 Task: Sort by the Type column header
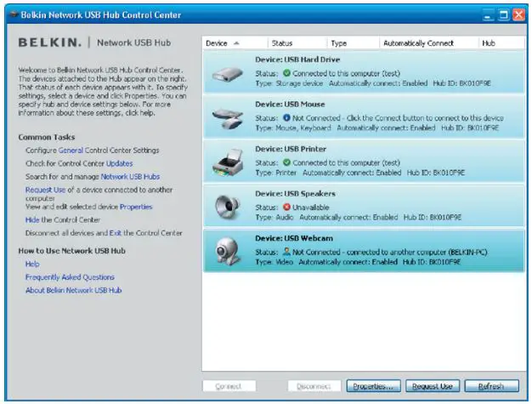click(x=354, y=43)
